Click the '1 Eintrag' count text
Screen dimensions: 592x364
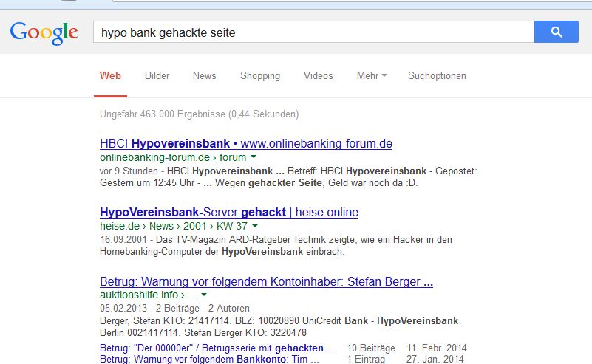(365, 359)
